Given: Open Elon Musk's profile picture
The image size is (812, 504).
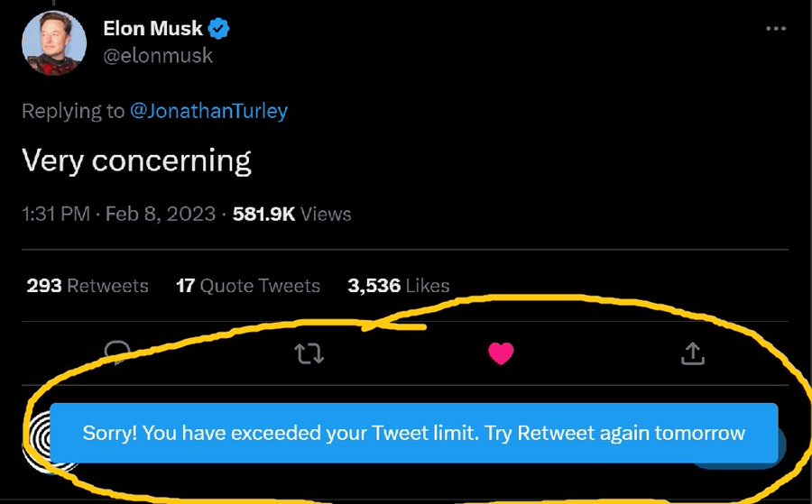Looking at the screenshot, I should pyautogui.click(x=54, y=42).
